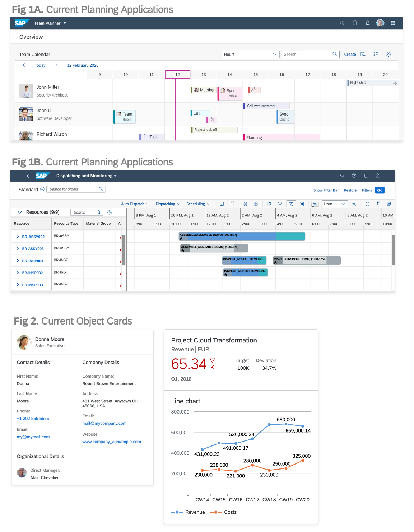414x532 pixels.
Task: Click the Go button next to Filters
Action: pyautogui.click(x=380, y=190)
